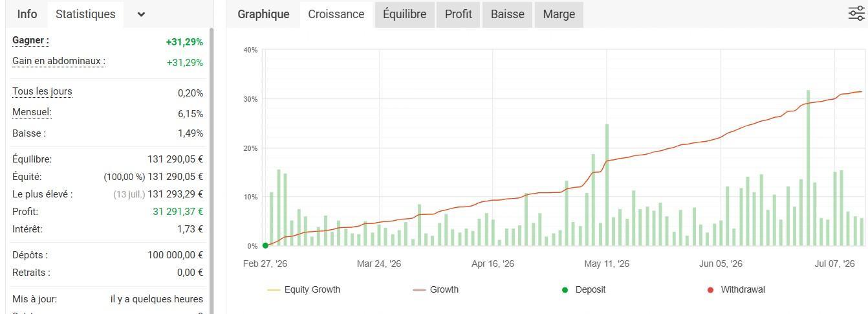868x314 pixels.
Task: Click the tallest green bar near Jul 07
Action: pyautogui.click(x=808, y=168)
